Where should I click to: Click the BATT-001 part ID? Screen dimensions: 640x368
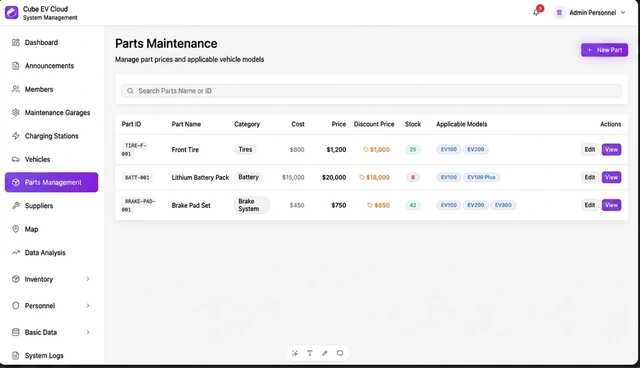tap(137, 177)
